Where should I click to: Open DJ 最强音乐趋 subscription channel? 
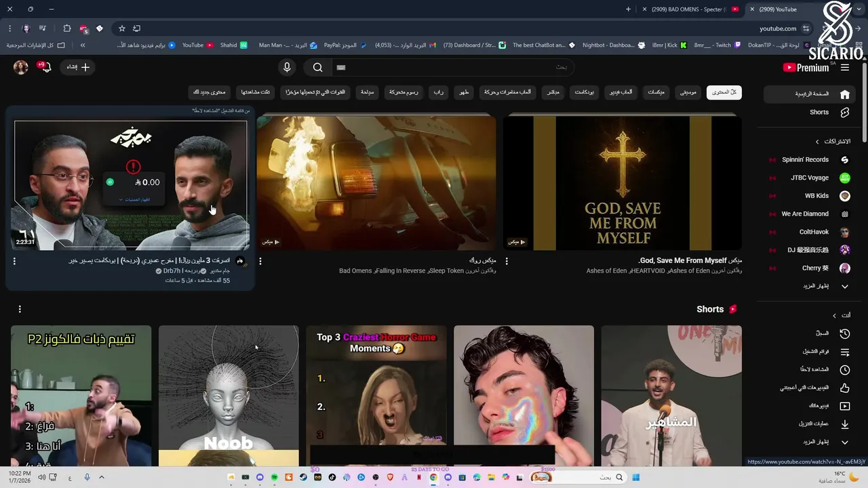(x=808, y=250)
